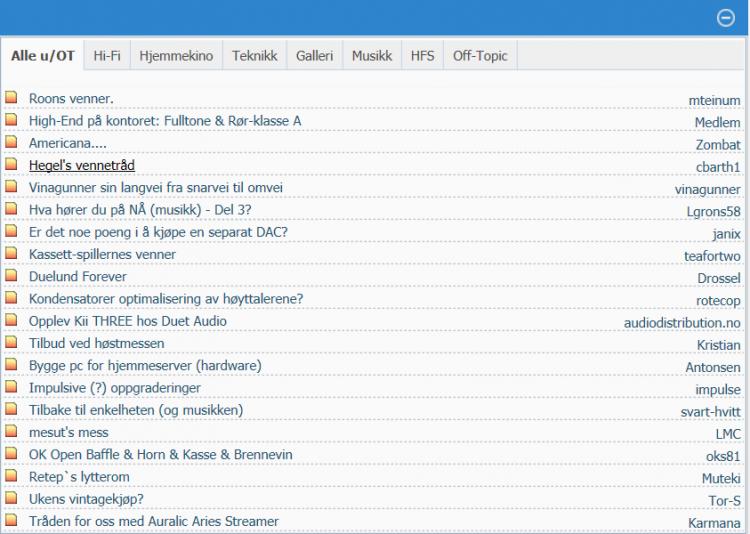View user mteinum's profile
Viewport: 750px width, 534px height.
[x=714, y=100]
